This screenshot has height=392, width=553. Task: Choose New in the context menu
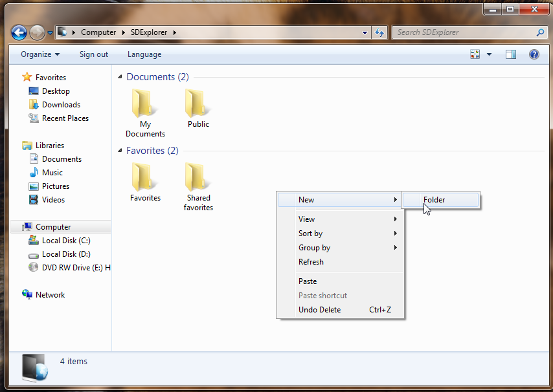tap(339, 200)
